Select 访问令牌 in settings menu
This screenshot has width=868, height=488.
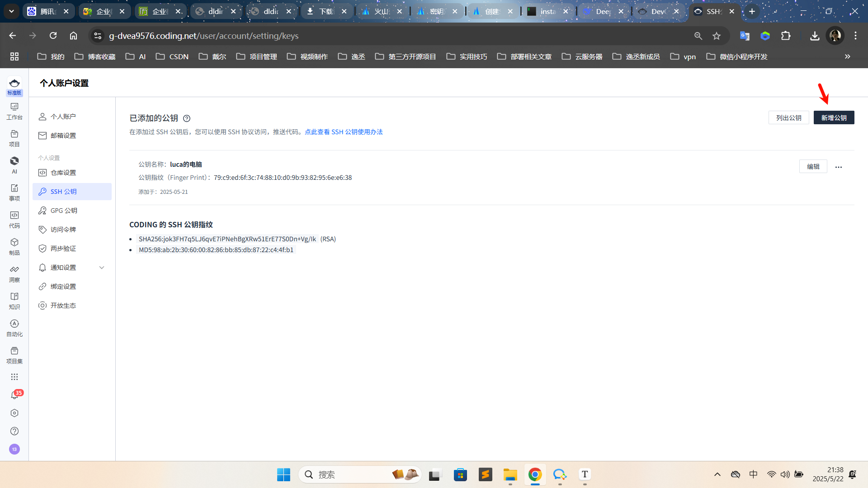pos(63,230)
